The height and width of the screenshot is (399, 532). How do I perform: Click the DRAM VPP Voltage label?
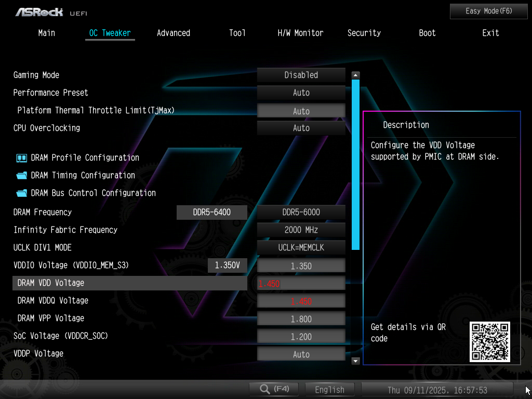point(51,318)
